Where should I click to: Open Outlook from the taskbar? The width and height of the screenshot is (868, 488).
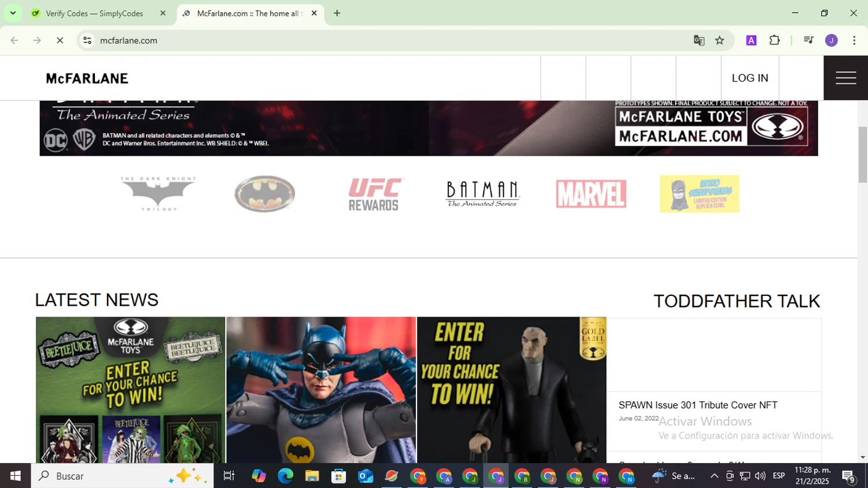(365, 476)
